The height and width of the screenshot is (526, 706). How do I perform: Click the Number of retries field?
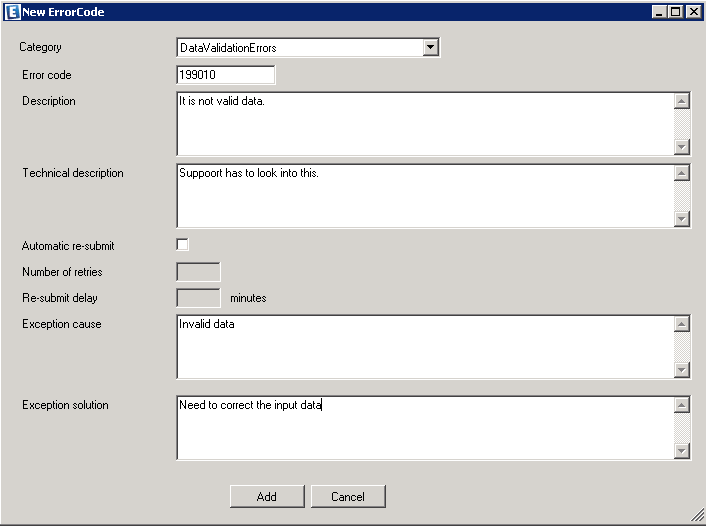click(x=198, y=272)
